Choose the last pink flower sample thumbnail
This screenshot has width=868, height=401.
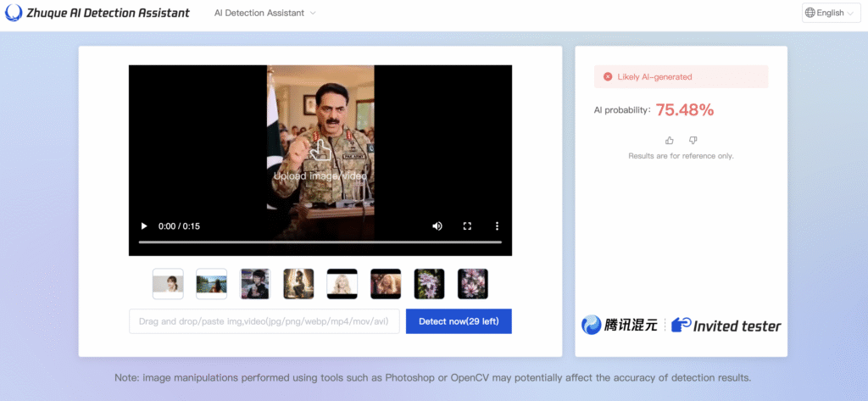pos(472,284)
